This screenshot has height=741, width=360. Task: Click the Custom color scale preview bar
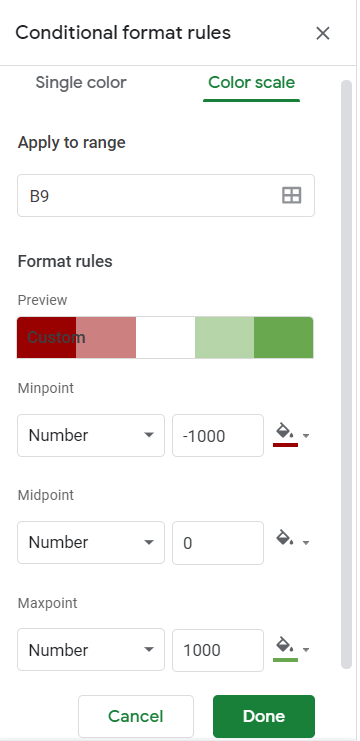(x=165, y=337)
